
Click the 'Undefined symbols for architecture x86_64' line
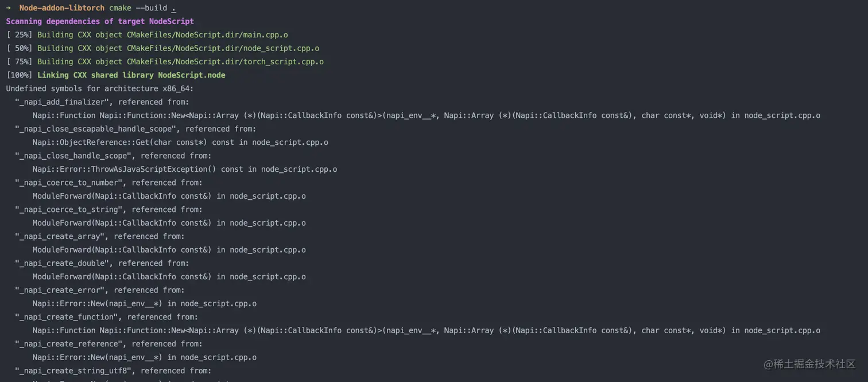[100, 88]
